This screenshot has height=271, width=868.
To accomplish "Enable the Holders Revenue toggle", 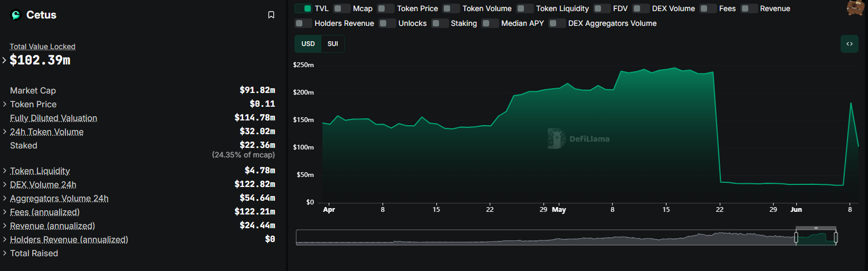I will 303,23.
